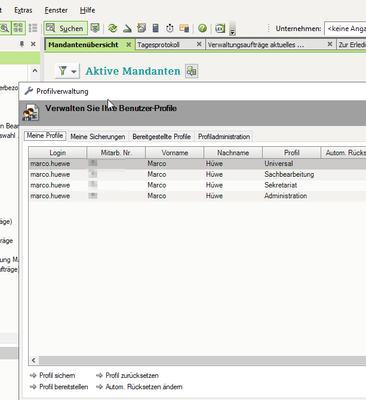Screen dimensions: 366x400
Task: Pin the left side panel
Action: pos(22,44)
